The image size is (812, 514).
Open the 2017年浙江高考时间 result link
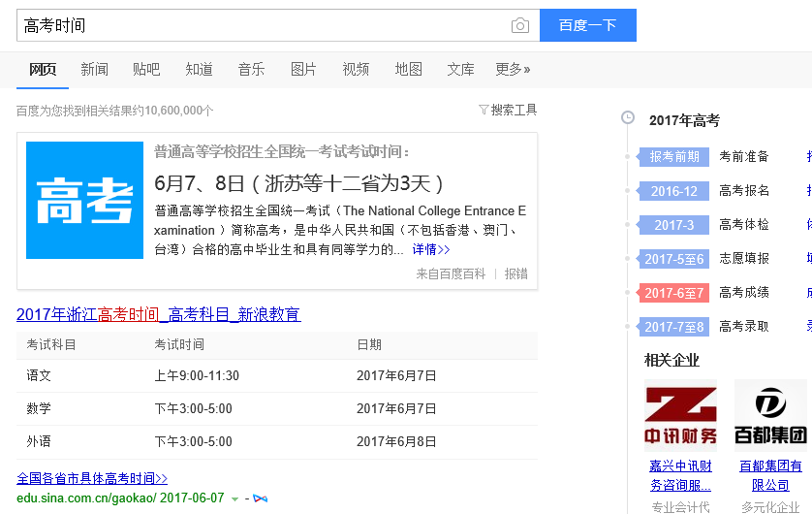(x=158, y=314)
